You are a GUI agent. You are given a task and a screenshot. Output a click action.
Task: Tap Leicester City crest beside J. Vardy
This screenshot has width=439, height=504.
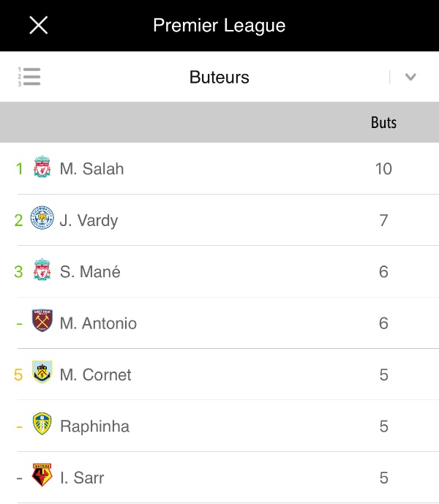tap(42, 217)
